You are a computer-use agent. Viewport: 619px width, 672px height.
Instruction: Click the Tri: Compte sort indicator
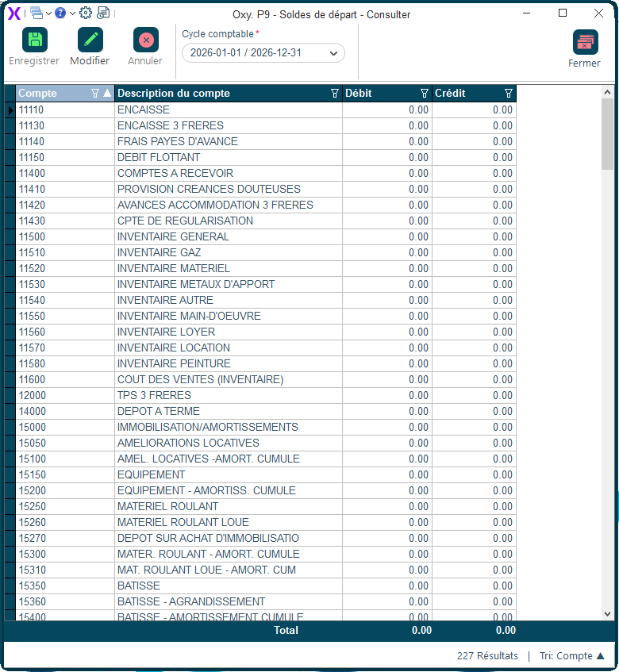coord(571,655)
